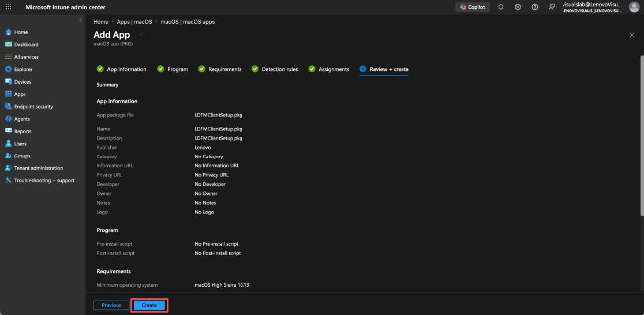Click the No Logo value
Screen dimensions: 644x315
click(204, 212)
